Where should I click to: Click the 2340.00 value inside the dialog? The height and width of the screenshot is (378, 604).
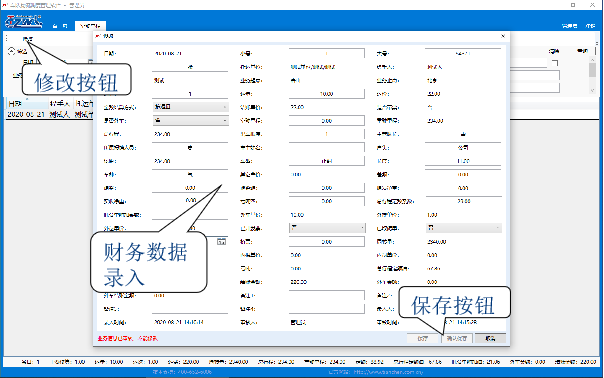[x=437, y=242]
